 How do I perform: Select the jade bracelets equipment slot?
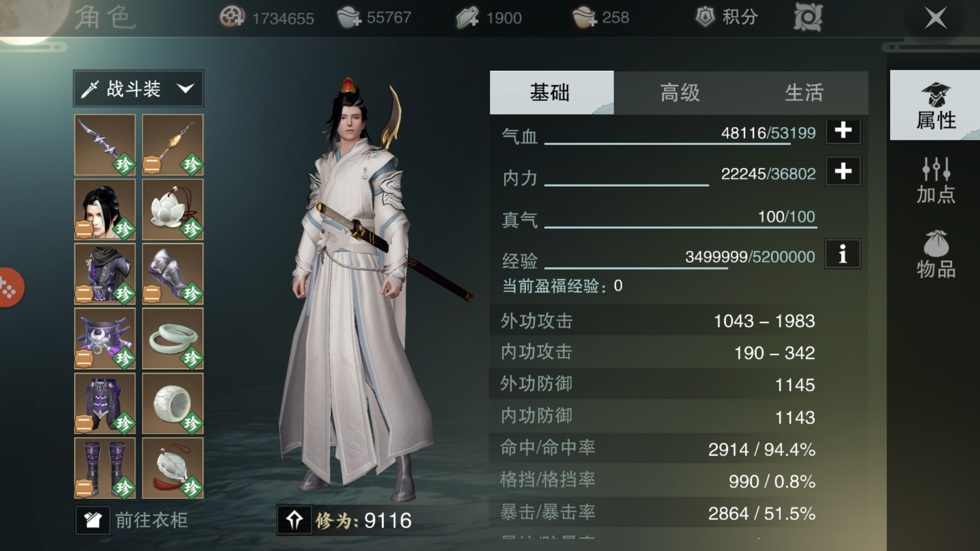click(173, 339)
